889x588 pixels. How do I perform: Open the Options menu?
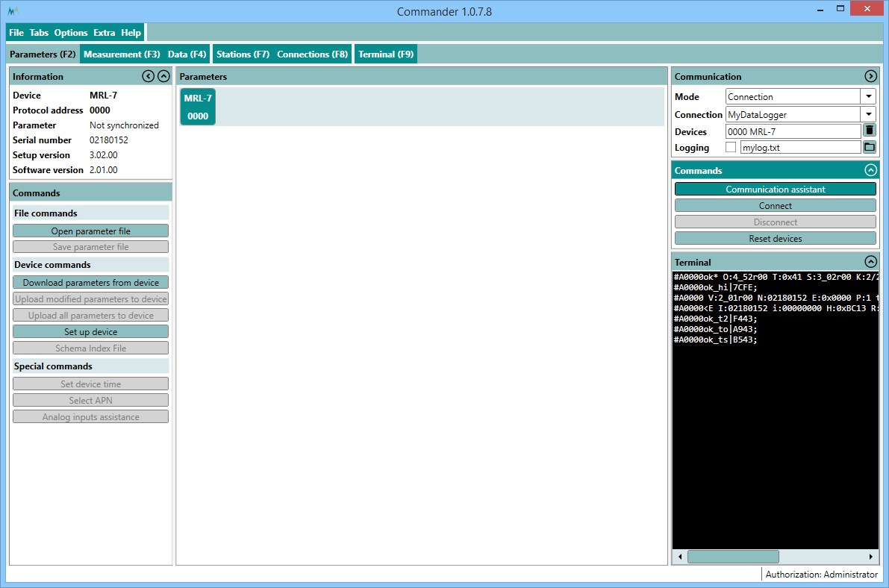[71, 33]
